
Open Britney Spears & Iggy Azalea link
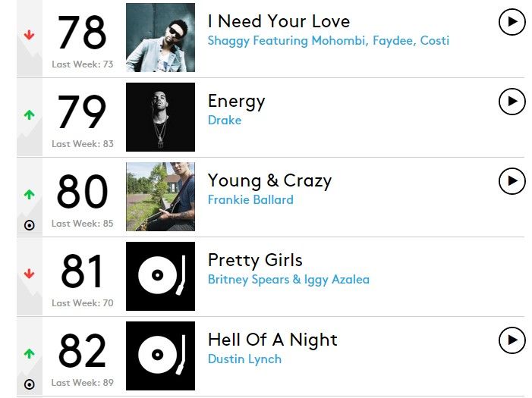coord(288,280)
